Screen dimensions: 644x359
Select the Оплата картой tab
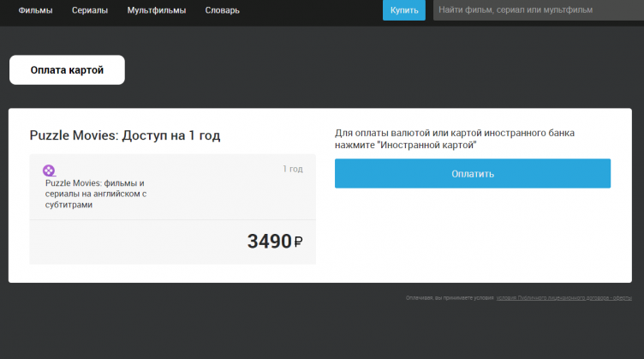[67, 70]
